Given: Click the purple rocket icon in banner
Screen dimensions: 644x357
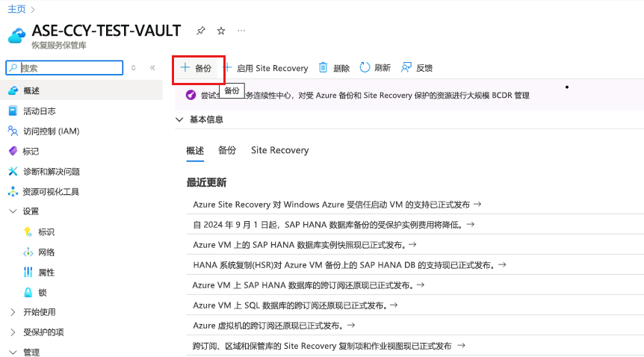Looking at the screenshot, I should pos(191,96).
